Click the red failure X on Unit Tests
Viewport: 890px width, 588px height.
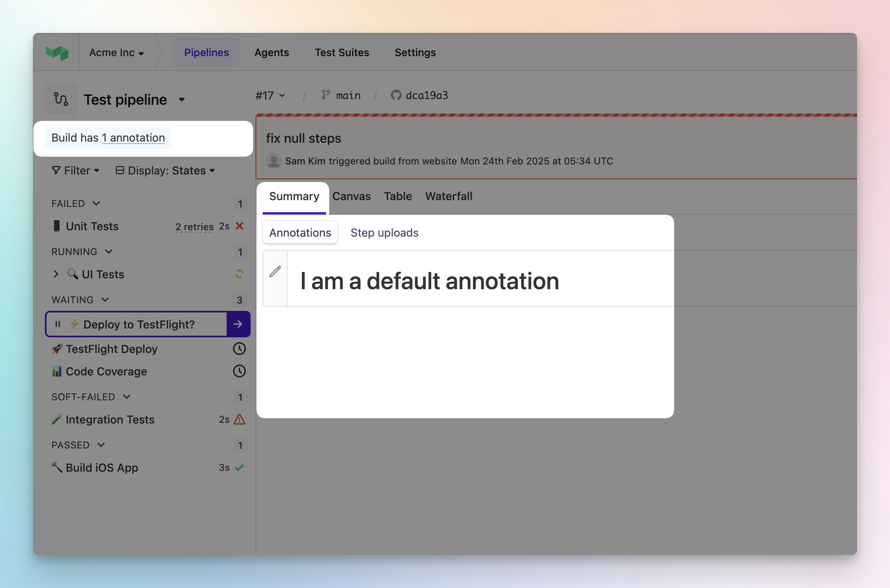pos(239,226)
